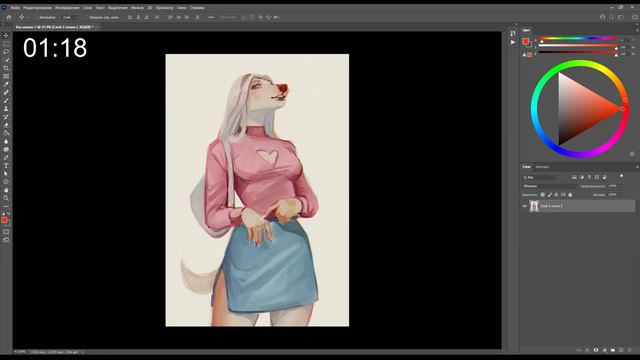This screenshot has height=360, width=640.
Task: Click the foreground swatch in Color panel
Action: 526,41
